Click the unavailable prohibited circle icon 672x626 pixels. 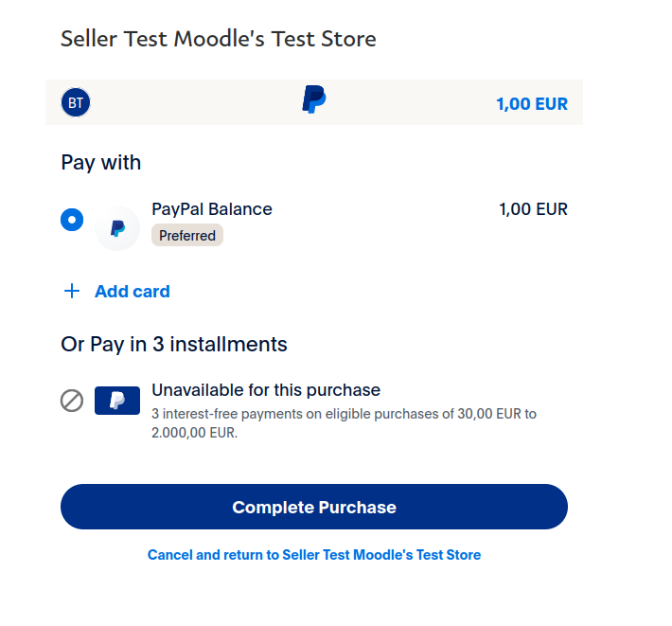click(72, 401)
